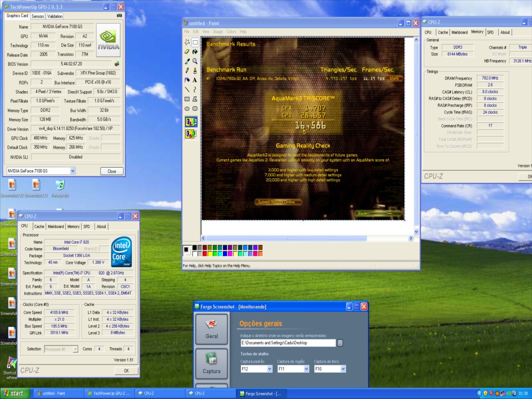Click the More button in AquaMark results

coord(394,78)
